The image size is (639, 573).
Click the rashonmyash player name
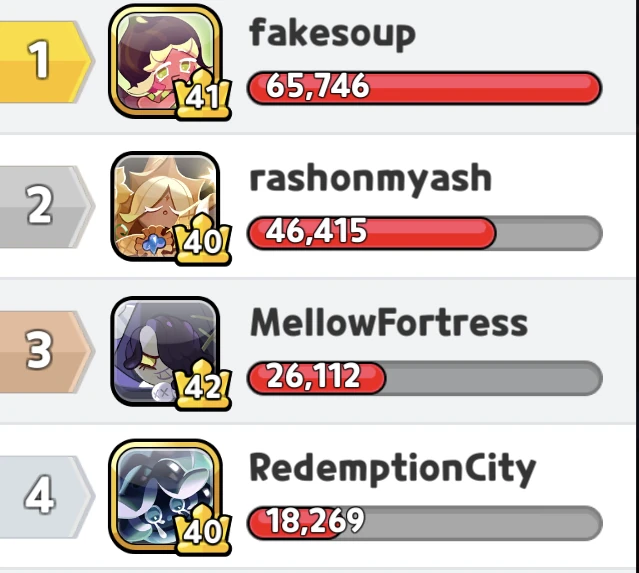coord(370,179)
